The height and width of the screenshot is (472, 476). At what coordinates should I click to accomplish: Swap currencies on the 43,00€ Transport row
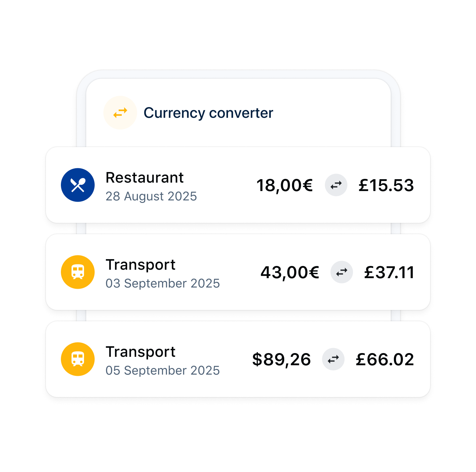[x=342, y=272]
